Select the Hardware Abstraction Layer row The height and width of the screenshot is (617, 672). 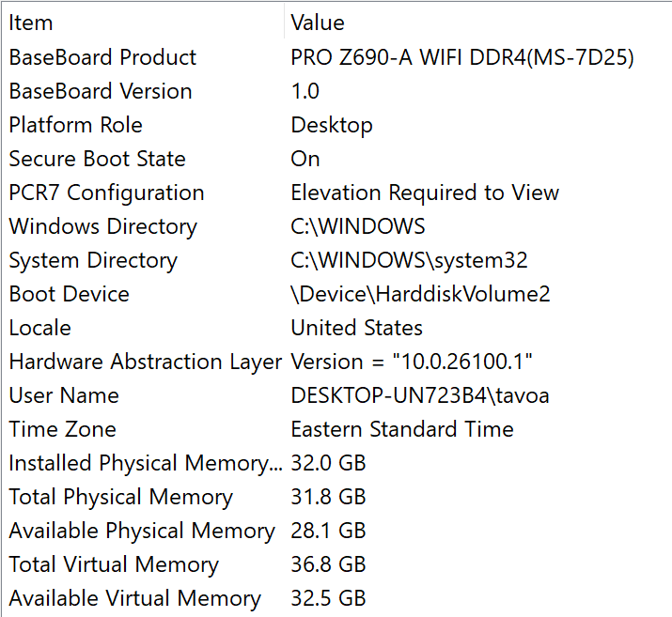tap(145, 362)
